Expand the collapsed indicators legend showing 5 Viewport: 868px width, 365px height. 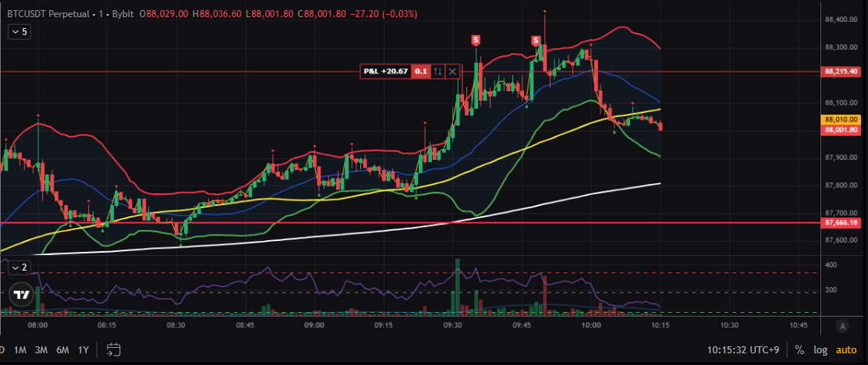pos(19,32)
